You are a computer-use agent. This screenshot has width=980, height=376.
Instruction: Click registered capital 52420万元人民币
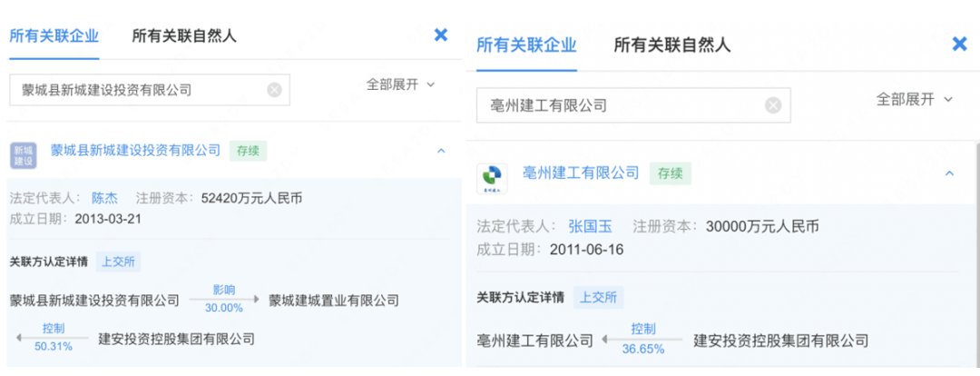point(252,198)
